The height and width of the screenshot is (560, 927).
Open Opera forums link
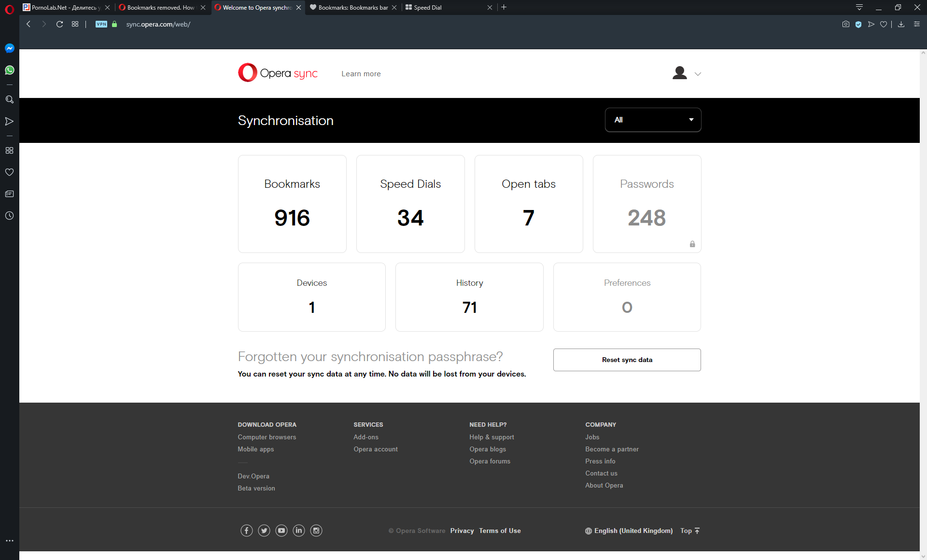pyautogui.click(x=490, y=461)
